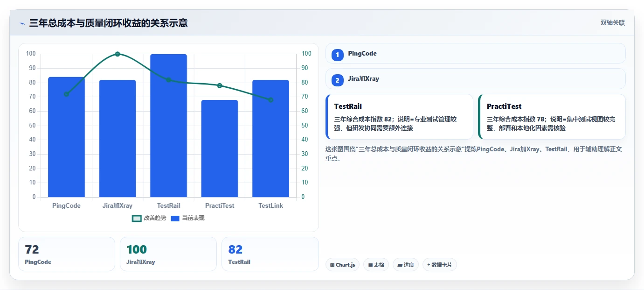The width and height of the screenshot is (644, 290).
Task: Click the x-axis label TestLink
Action: tap(270, 205)
